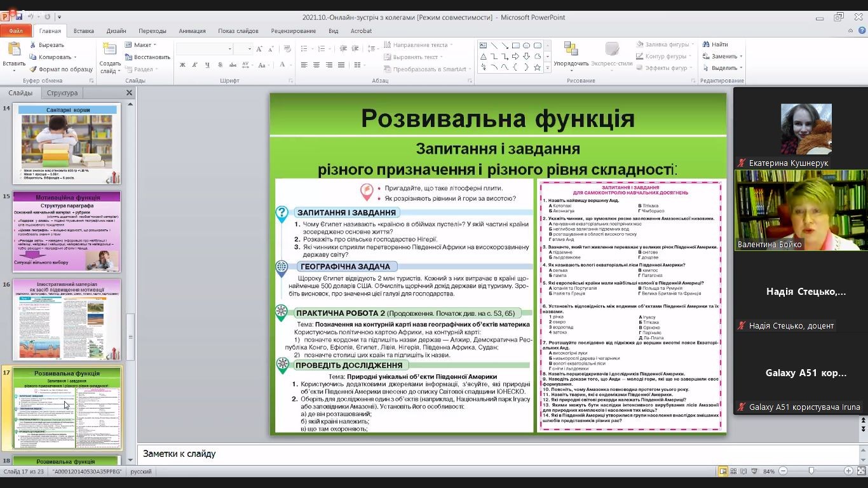The image size is (868, 488).
Task: Open Выделить select dropdown
Action: 742,68
